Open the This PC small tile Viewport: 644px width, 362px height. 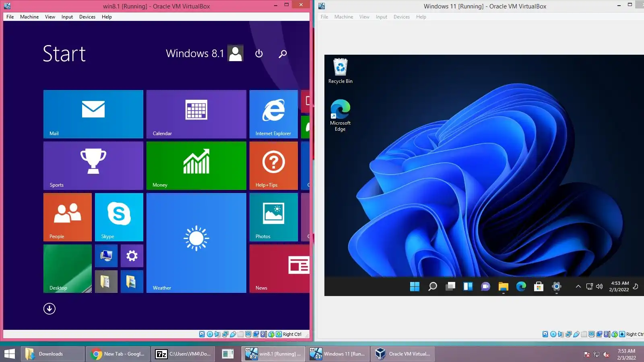point(106,256)
